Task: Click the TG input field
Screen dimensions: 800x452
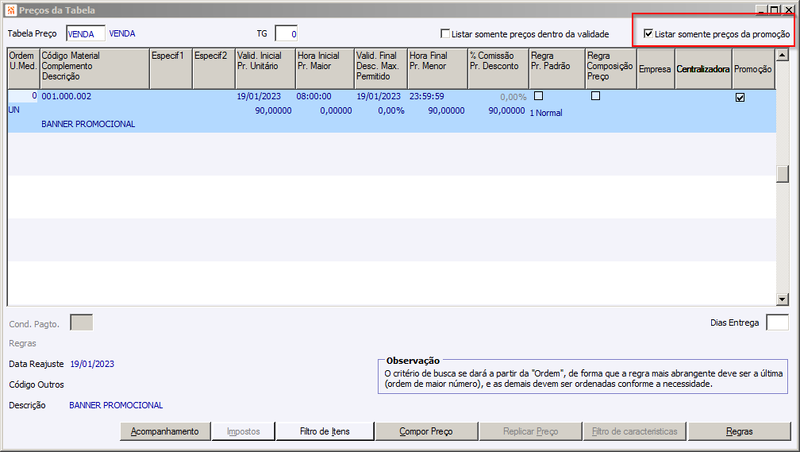Action: click(x=286, y=34)
